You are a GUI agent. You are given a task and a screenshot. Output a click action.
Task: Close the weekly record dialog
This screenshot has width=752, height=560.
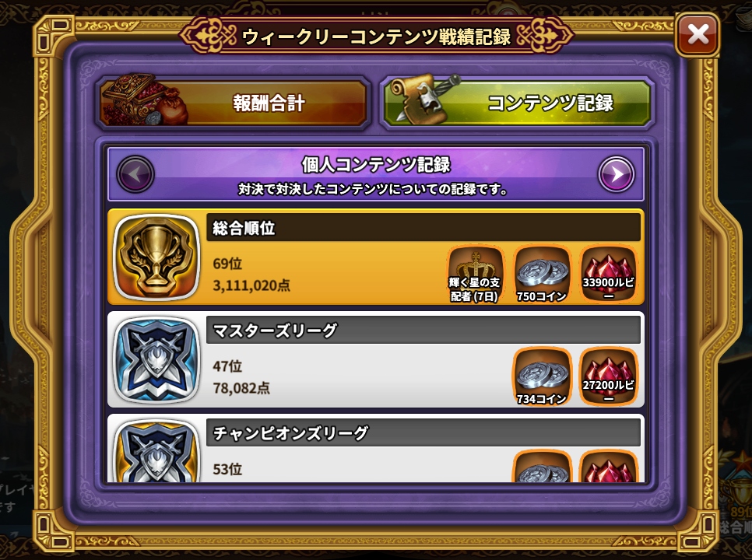698,34
